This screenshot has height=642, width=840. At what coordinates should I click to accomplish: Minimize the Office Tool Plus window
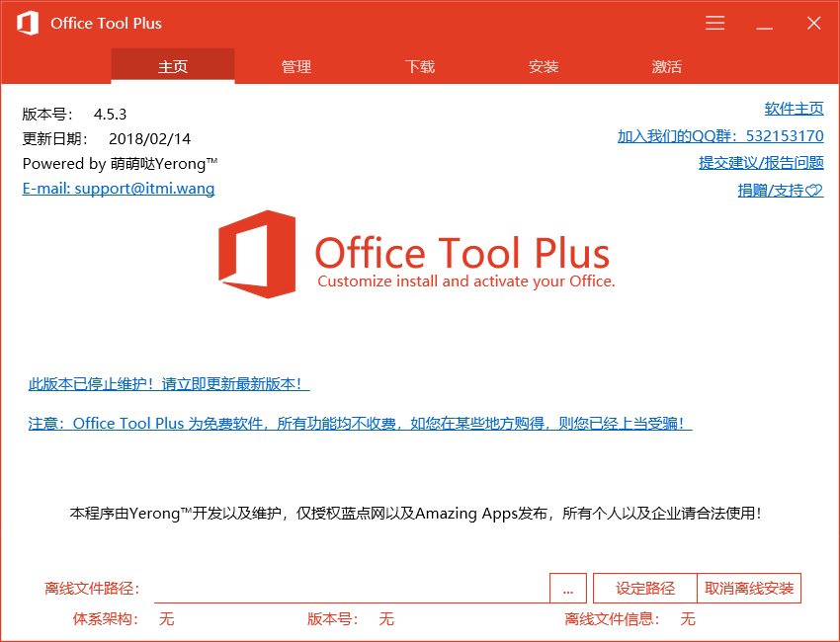click(764, 24)
